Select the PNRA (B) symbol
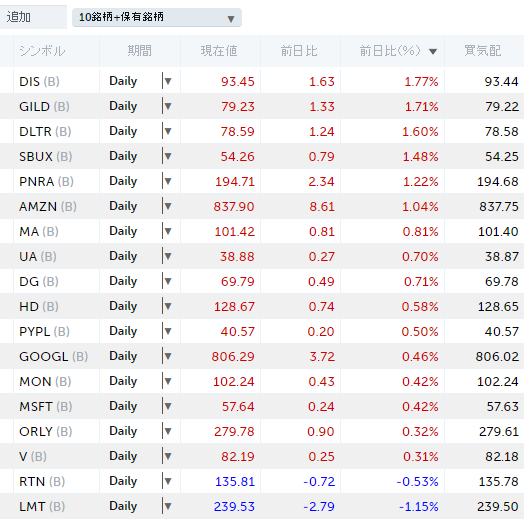Screen dimensions: 524x519 [x=46, y=181]
